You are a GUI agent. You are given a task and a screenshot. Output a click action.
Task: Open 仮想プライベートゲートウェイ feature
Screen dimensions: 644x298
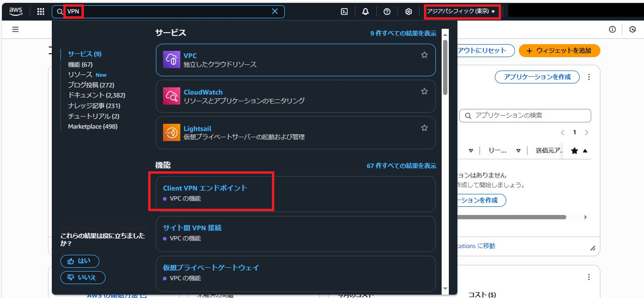[295, 274]
